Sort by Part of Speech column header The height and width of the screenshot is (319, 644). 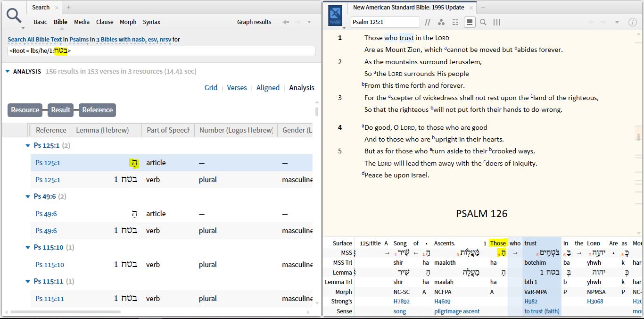pyautogui.click(x=168, y=130)
